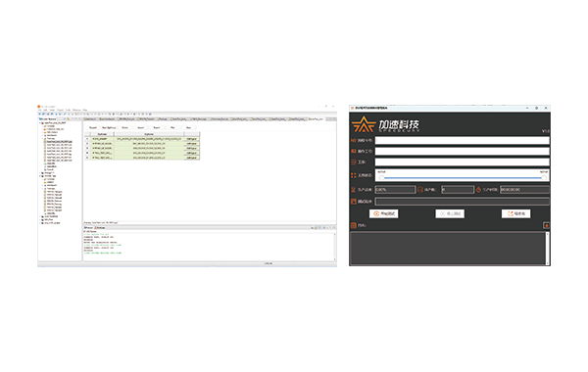
Task: Click the left handle of the range slider
Action: (x=382, y=178)
